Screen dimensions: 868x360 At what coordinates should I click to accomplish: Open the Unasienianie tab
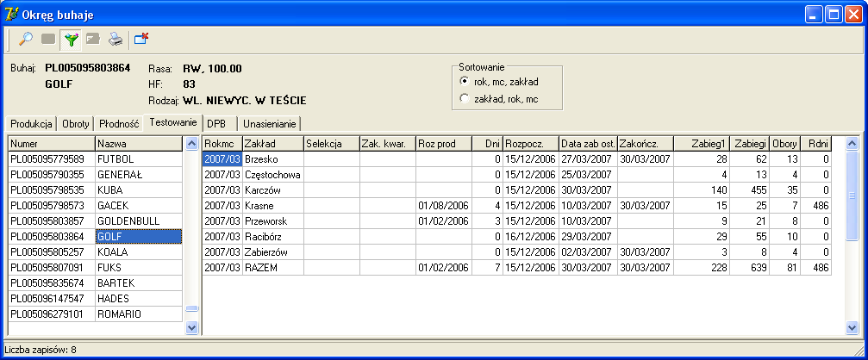270,124
